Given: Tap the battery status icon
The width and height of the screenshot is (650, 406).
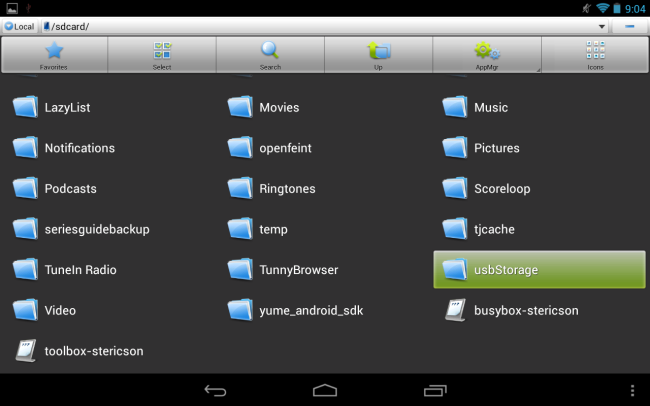Looking at the screenshot, I should coord(617,8).
